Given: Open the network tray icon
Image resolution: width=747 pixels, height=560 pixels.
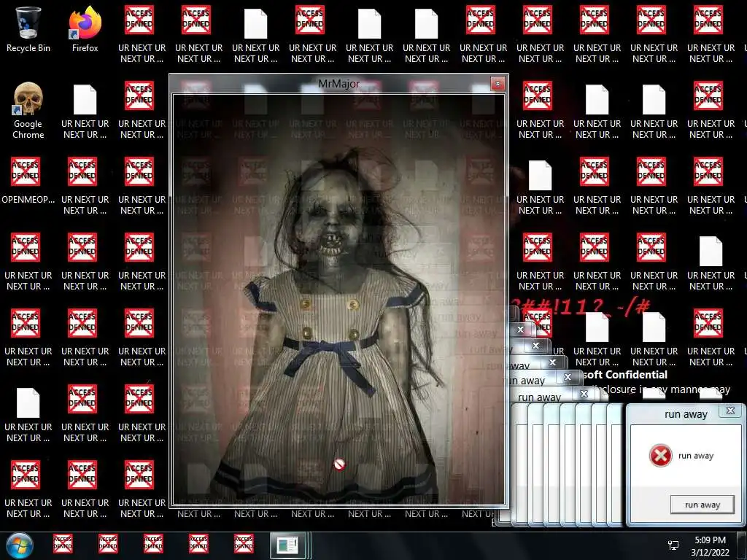Looking at the screenshot, I should tap(673, 545).
